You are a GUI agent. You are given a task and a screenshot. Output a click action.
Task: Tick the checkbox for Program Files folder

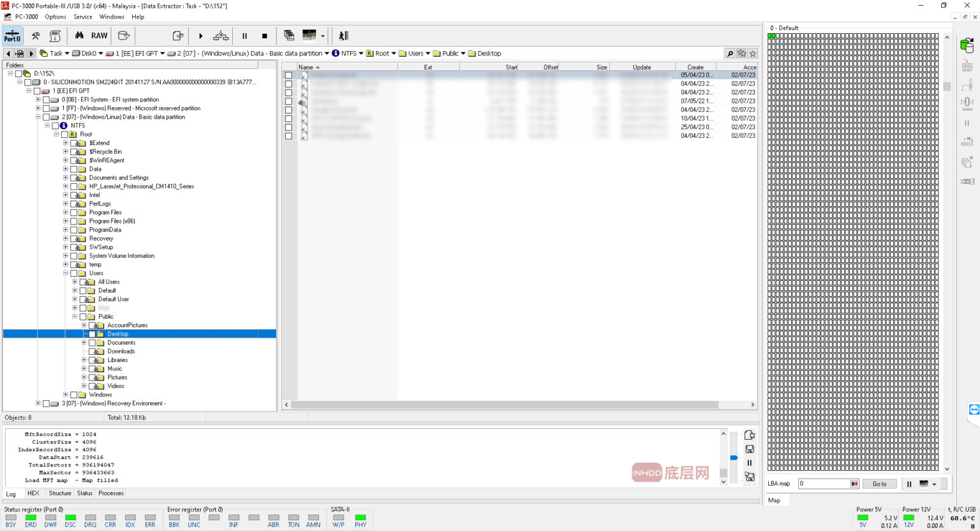[74, 213]
